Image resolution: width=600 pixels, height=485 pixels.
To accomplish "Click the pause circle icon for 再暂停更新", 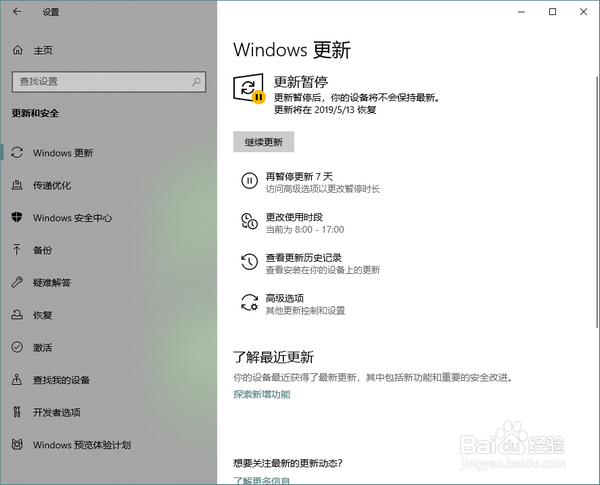I will (249, 180).
